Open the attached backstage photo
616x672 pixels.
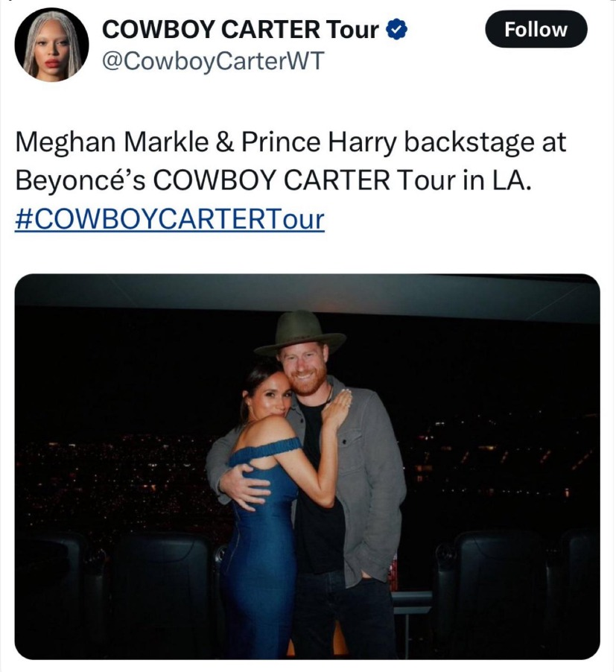(307, 466)
